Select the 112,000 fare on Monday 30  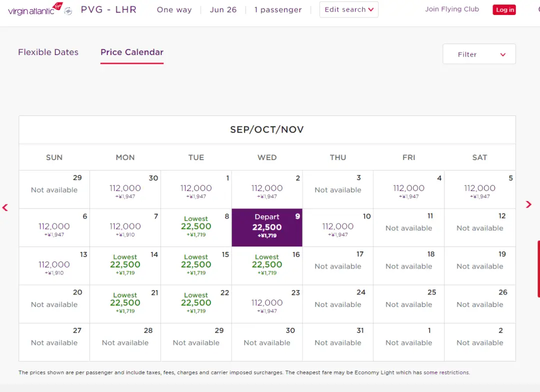coord(125,189)
